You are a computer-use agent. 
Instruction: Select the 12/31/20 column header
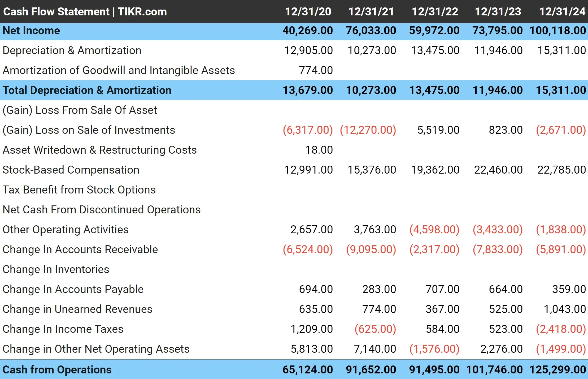click(x=308, y=12)
